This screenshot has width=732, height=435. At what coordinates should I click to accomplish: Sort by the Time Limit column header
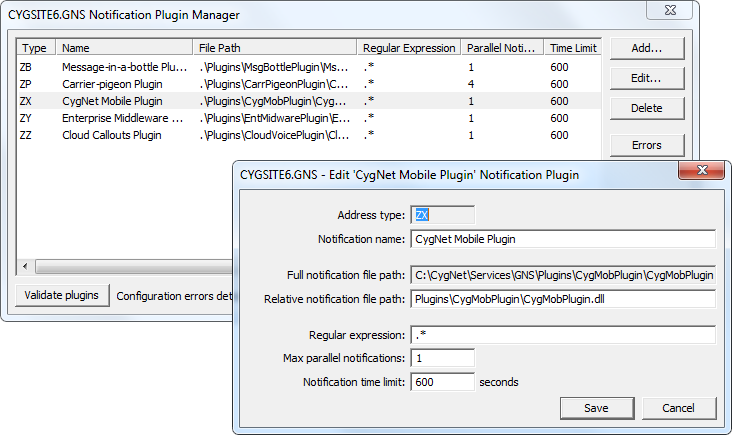point(573,48)
